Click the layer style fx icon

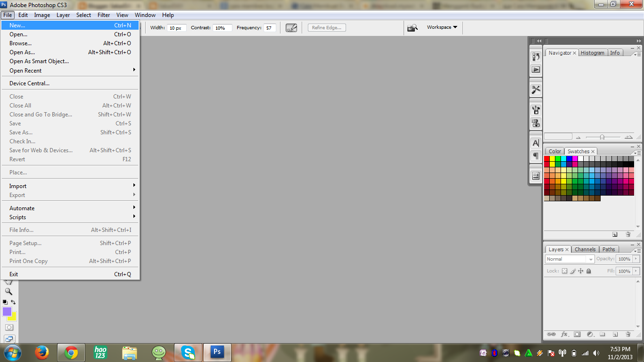click(x=564, y=334)
